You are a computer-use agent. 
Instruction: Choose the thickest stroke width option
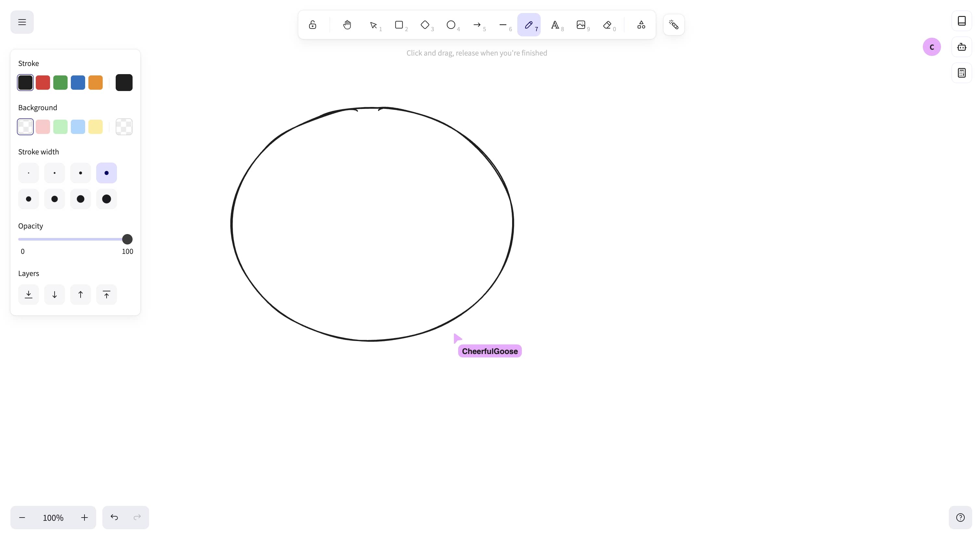pyautogui.click(x=107, y=199)
